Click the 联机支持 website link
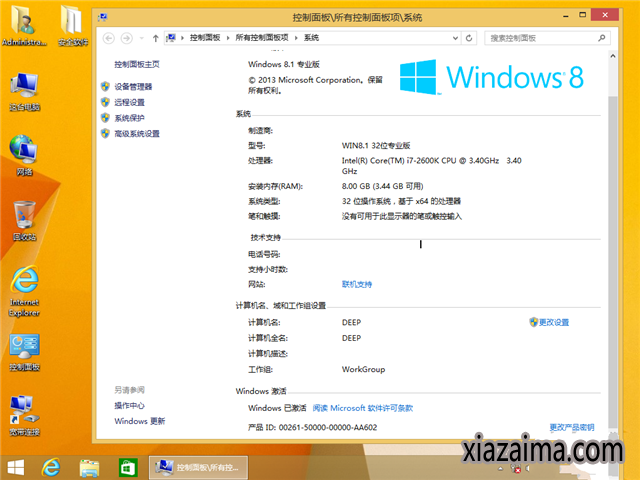This screenshot has width=640, height=480. pos(357,284)
